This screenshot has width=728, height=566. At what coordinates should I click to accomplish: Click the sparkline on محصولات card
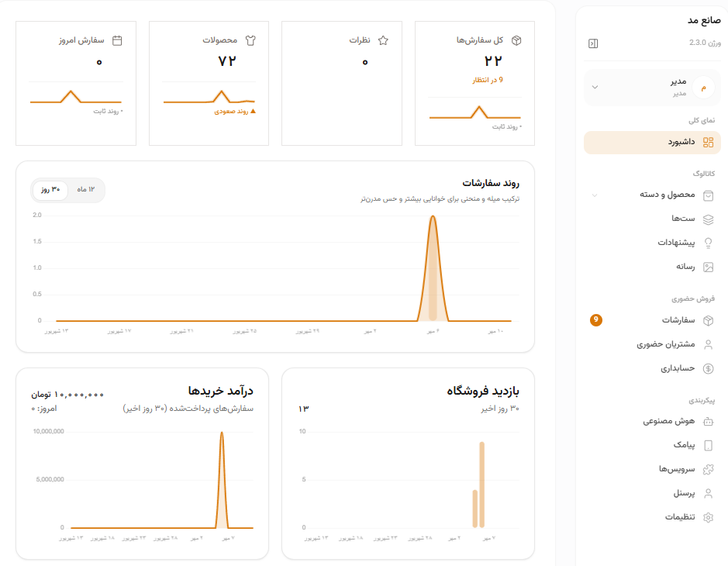(x=209, y=97)
